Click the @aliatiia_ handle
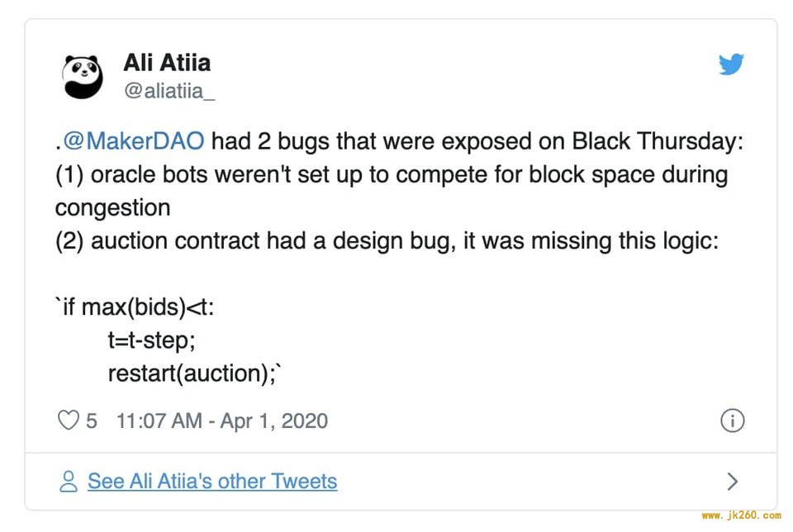Image resolution: width=793 pixels, height=532 pixels. pyautogui.click(x=169, y=91)
